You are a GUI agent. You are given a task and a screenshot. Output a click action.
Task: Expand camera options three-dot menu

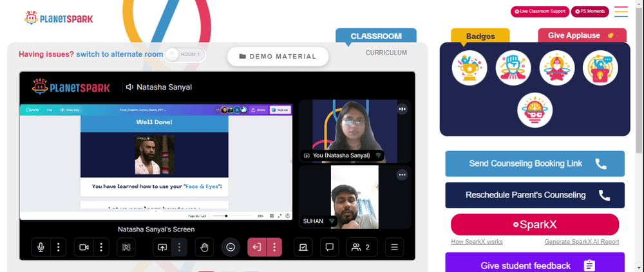point(101,248)
